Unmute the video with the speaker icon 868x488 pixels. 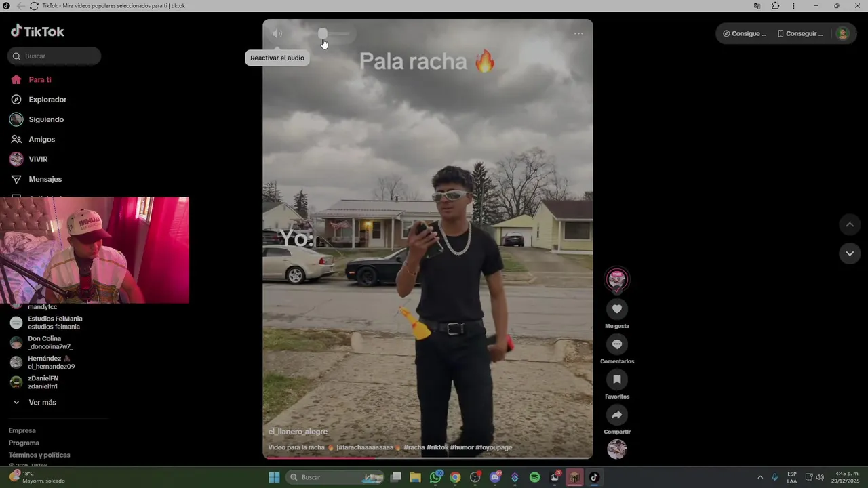tap(277, 33)
